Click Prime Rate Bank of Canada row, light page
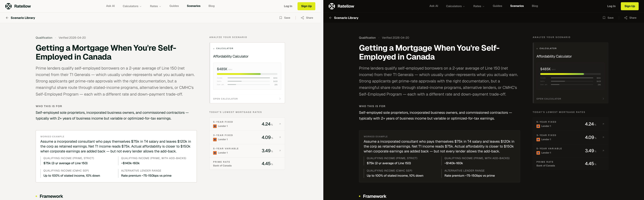644x200 pixels. pos(247,164)
